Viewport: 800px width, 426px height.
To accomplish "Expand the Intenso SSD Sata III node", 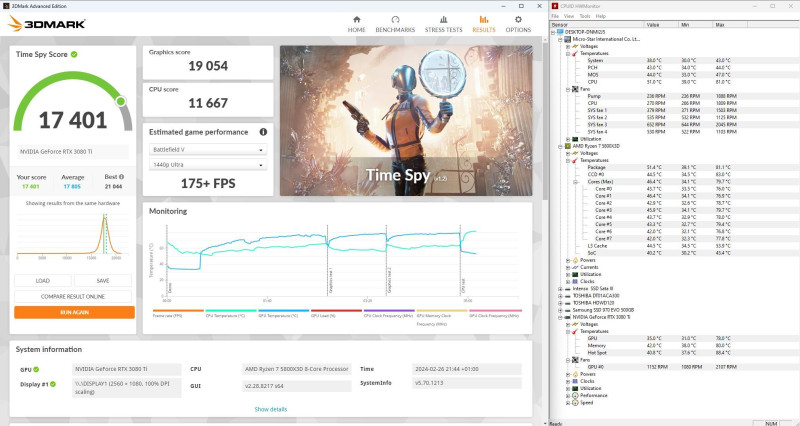I will (561, 289).
